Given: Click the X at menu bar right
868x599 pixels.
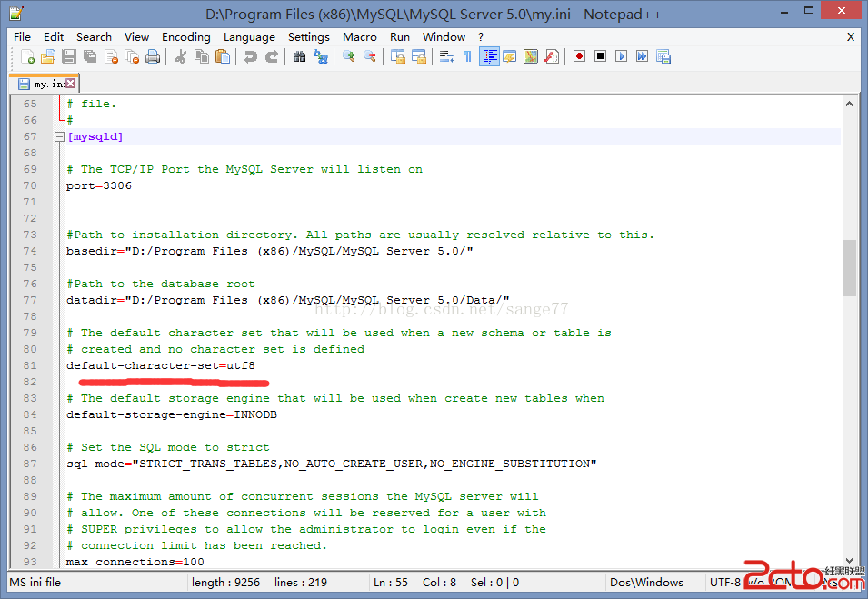Looking at the screenshot, I should click(851, 37).
